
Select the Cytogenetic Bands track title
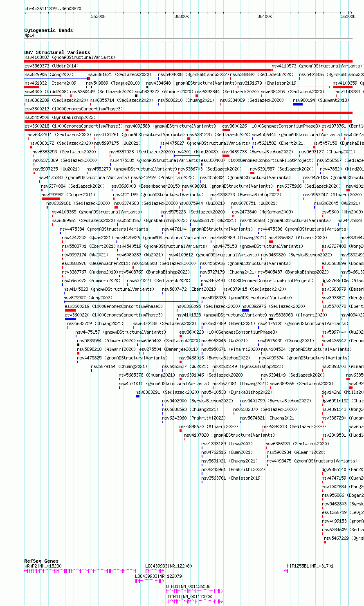coord(49,30)
